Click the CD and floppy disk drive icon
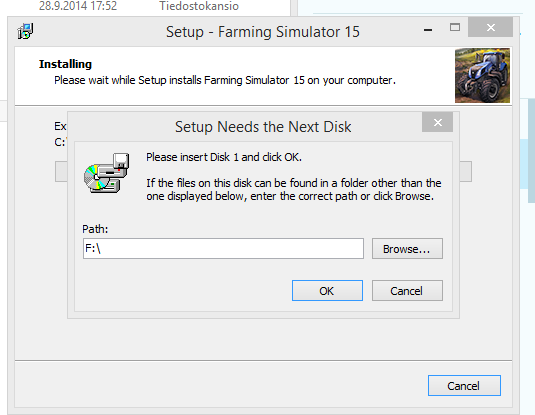Viewport: 535px width, 415px height. point(106,173)
